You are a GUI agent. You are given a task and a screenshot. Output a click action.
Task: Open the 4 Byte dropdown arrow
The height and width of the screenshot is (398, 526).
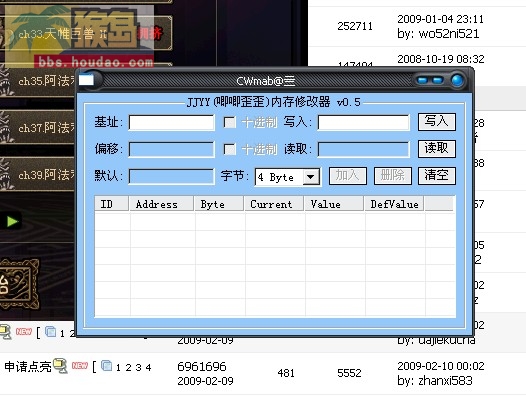coord(311,177)
